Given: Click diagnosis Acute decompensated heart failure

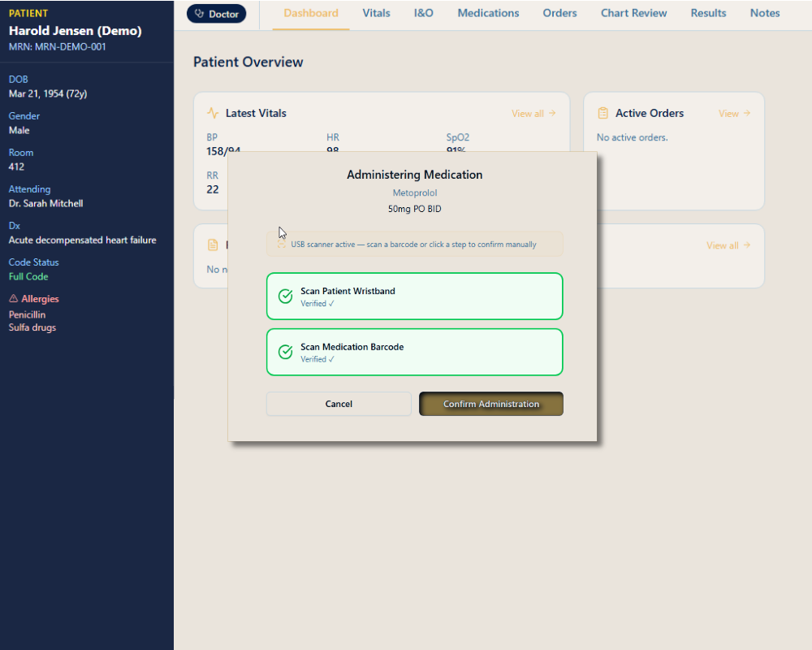Looking at the screenshot, I should tap(82, 240).
